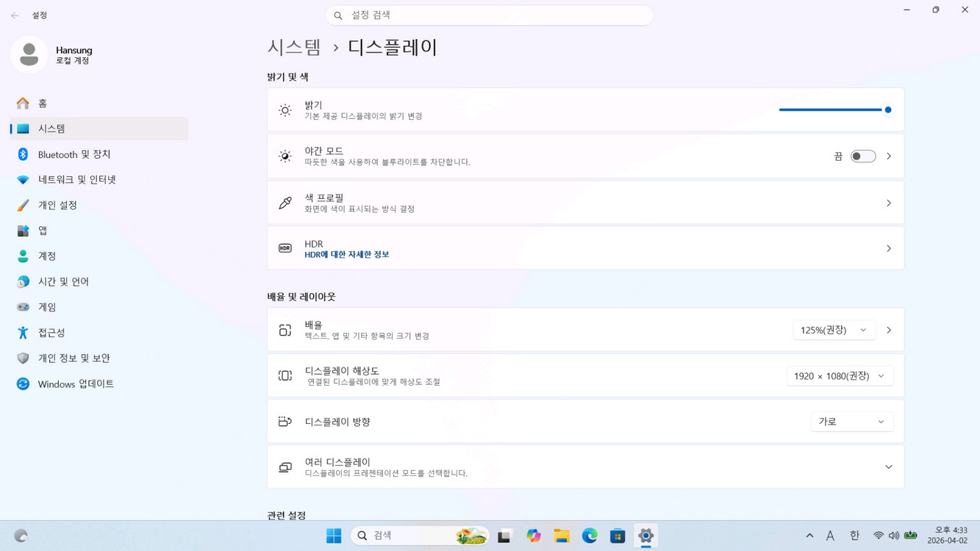Open the 가로 orientation dropdown
The width and height of the screenshot is (980, 551).
851,421
